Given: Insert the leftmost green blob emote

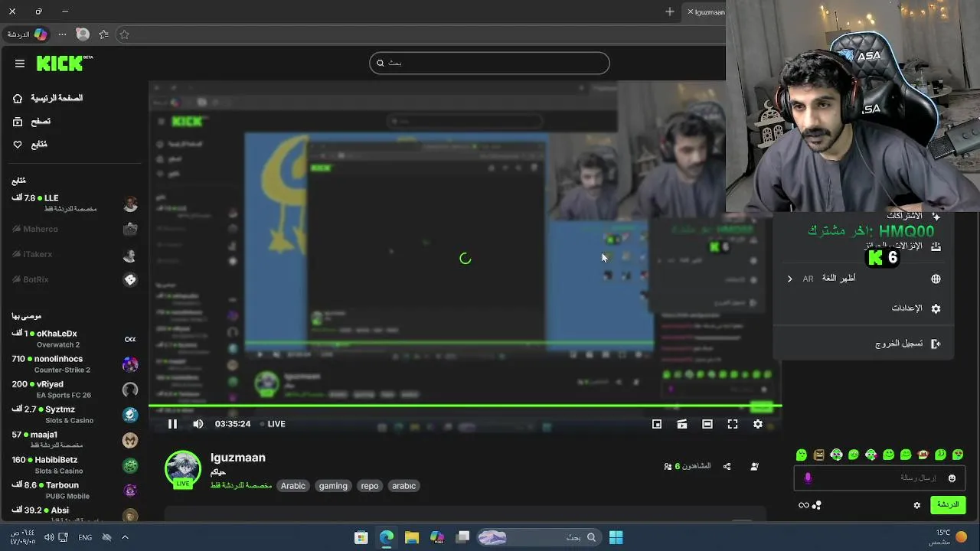Looking at the screenshot, I should (x=802, y=455).
